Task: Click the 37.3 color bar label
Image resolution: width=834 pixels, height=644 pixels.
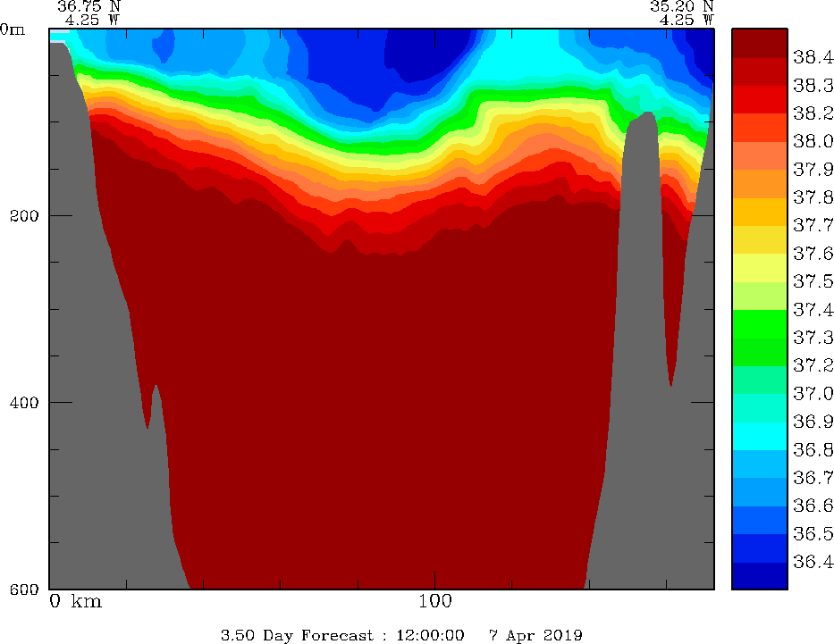Action: point(813,338)
